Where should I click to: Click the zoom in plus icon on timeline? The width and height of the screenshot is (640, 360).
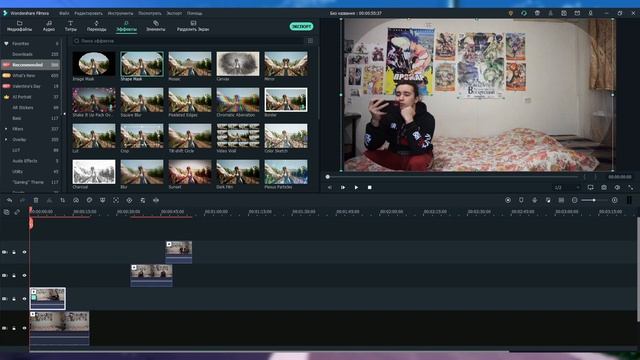[x=614, y=200]
